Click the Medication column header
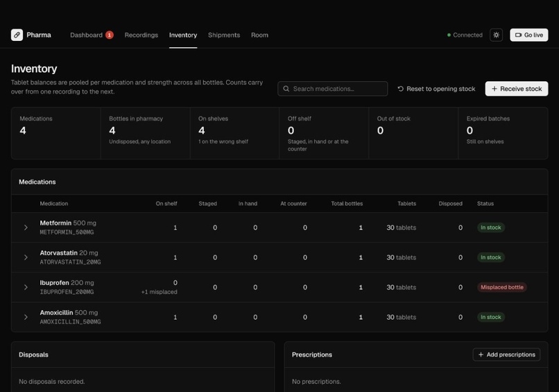 coord(54,203)
